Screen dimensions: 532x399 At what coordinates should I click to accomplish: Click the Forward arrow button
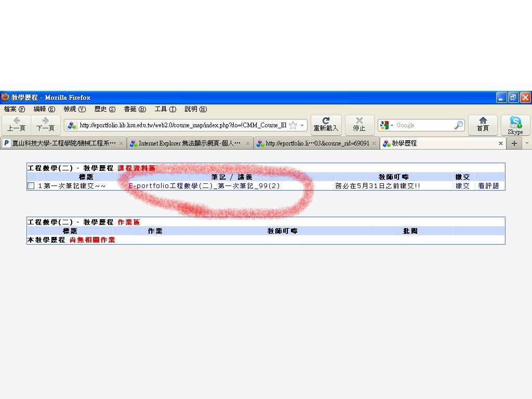[45, 125]
